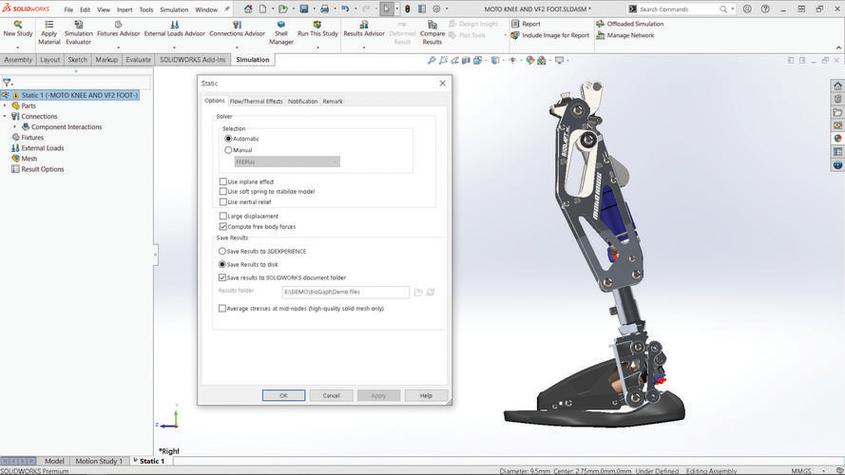The width and height of the screenshot is (845, 475).
Task: Click the Apply Material icon
Action: [49, 25]
